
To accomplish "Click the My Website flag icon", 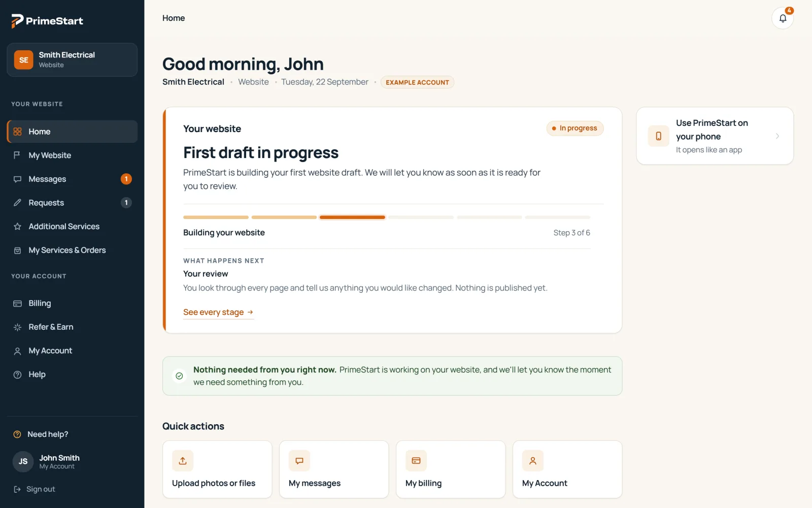I will click(17, 155).
